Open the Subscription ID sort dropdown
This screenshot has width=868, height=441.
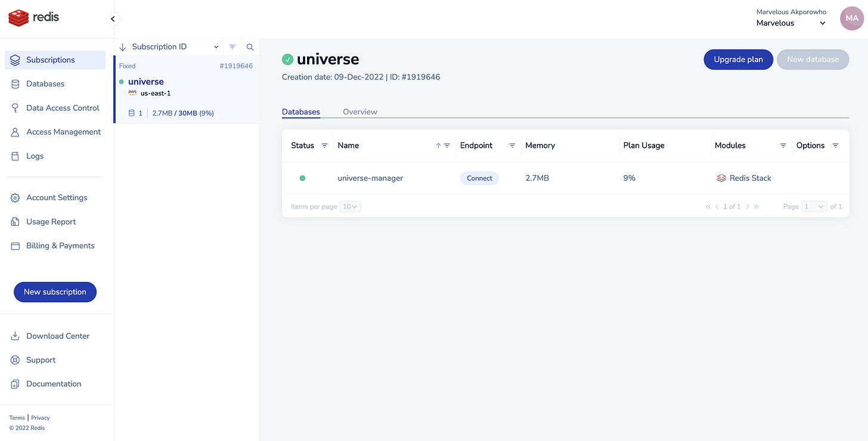(x=175, y=47)
